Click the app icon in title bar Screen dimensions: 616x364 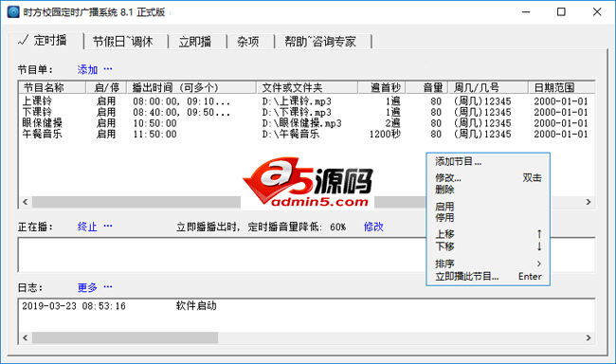tap(13, 12)
